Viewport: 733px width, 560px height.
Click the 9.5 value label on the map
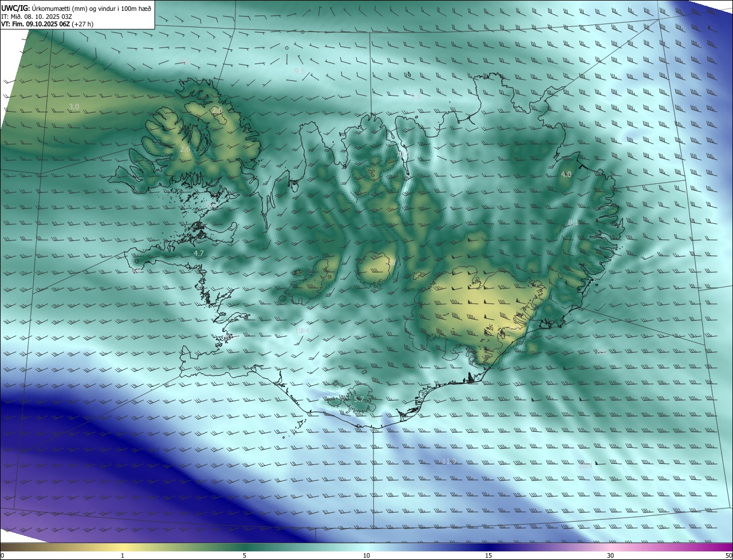click(x=299, y=72)
